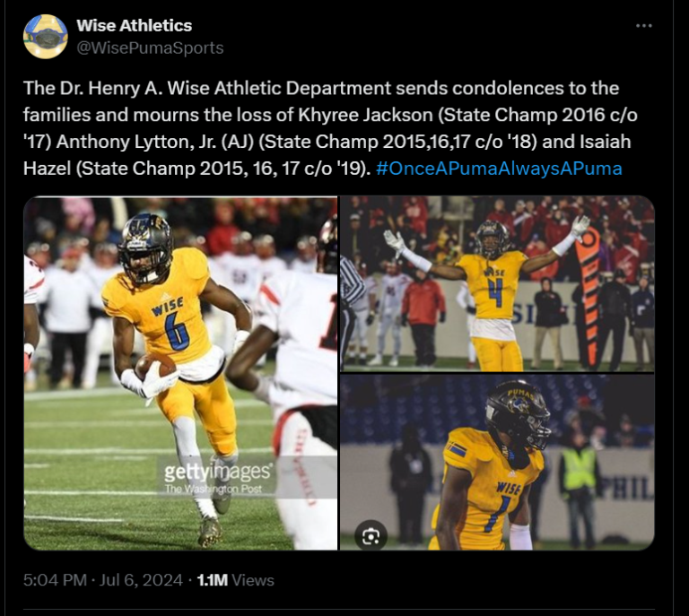689x616 pixels.
Task: Open the photo of player in Pumas helmet
Action: point(497,463)
